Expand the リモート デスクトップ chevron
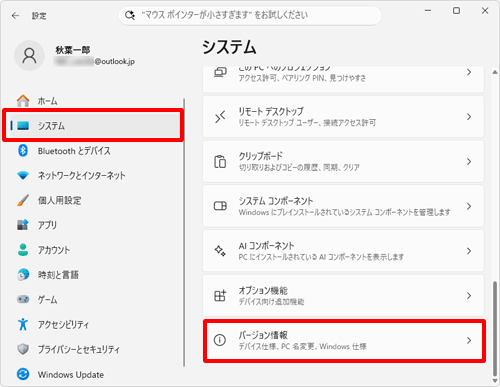Screen dimensions: 500x387 point(469,117)
